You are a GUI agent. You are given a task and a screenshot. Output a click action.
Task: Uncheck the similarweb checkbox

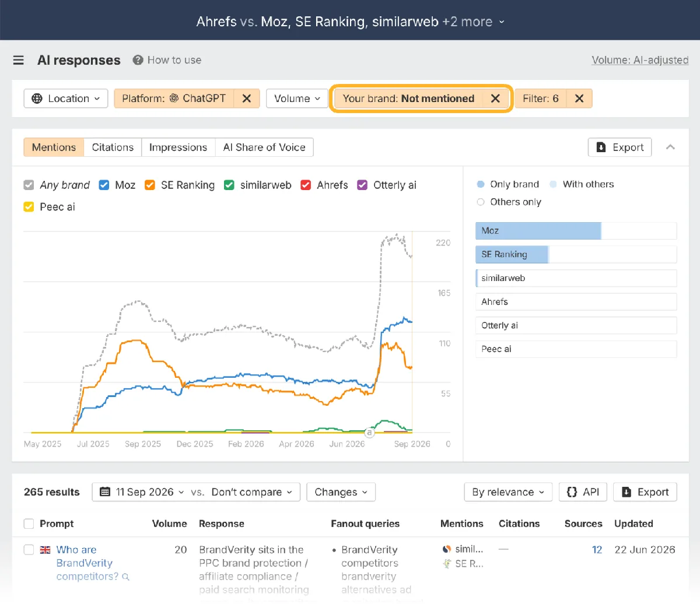point(229,185)
